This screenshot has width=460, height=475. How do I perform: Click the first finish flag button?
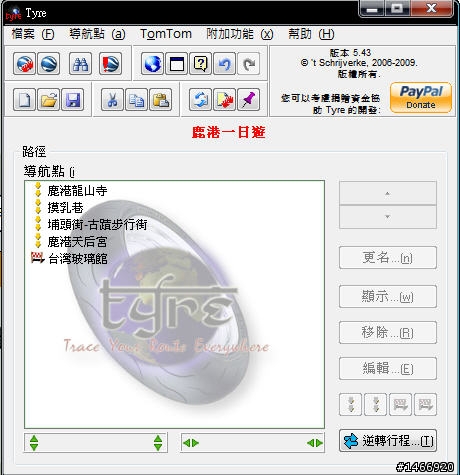coord(400,404)
